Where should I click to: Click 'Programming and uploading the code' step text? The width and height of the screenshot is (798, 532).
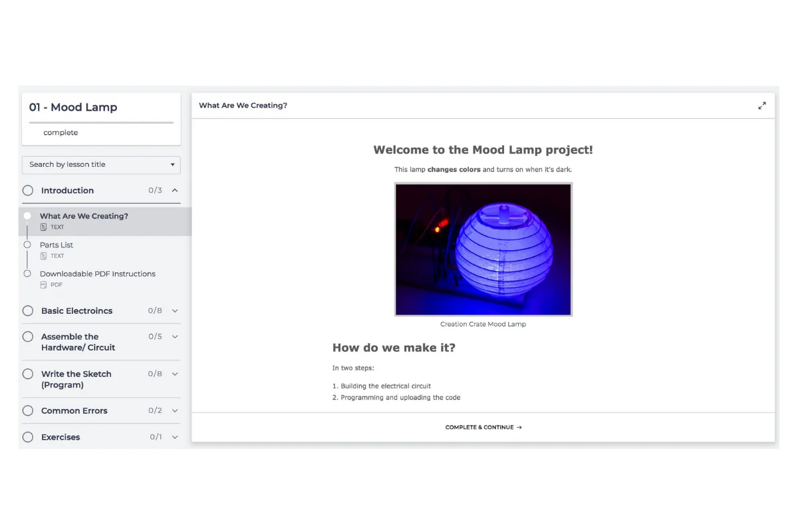tap(400, 398)
